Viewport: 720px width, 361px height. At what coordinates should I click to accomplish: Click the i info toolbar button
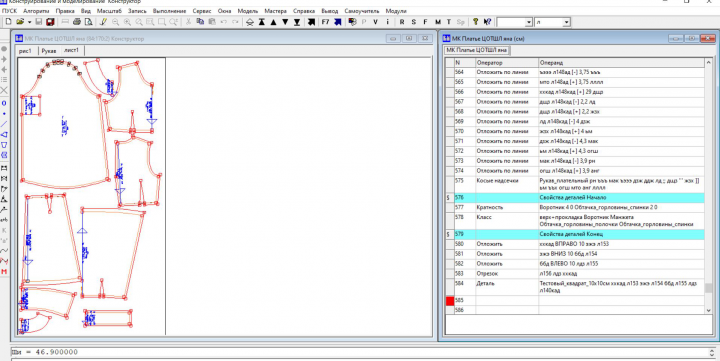tap(388, 22)
